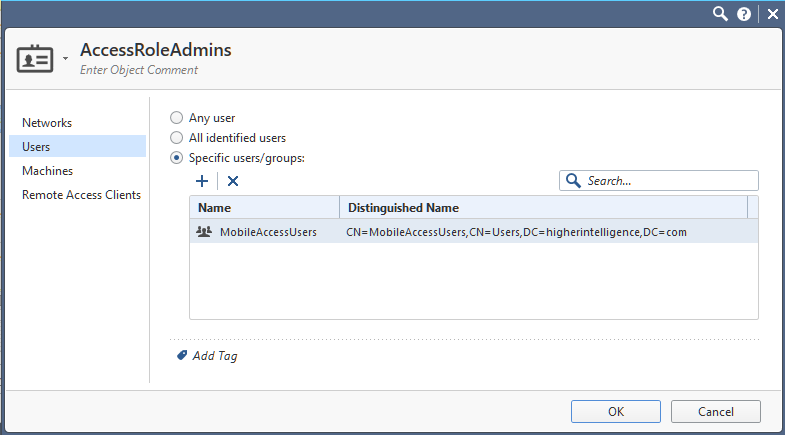Confirm with the OK button

616,411
